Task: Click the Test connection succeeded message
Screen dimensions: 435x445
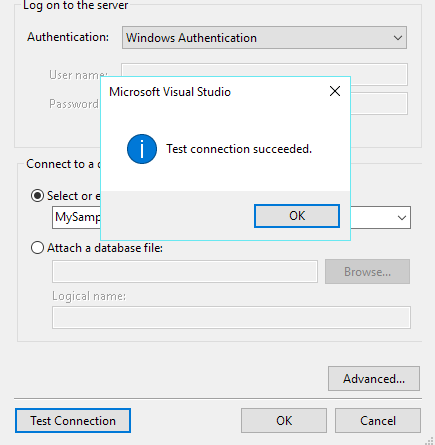Action: (239, 149)
